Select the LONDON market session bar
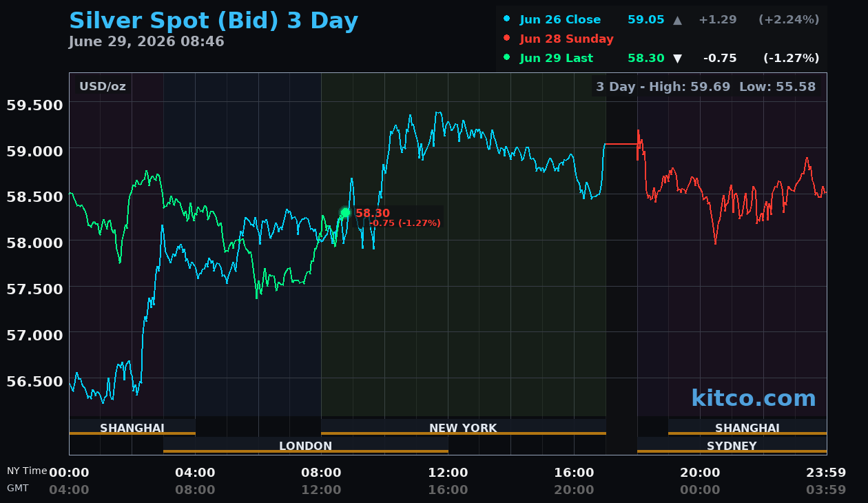This screenshot has height=503, width=868. point(305,445)
